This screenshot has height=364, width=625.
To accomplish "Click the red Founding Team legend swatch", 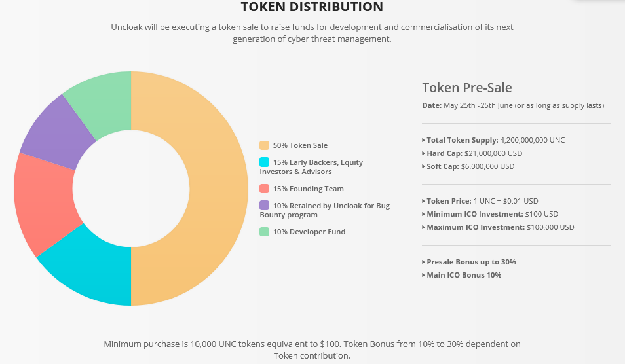I will click(264, 189).
